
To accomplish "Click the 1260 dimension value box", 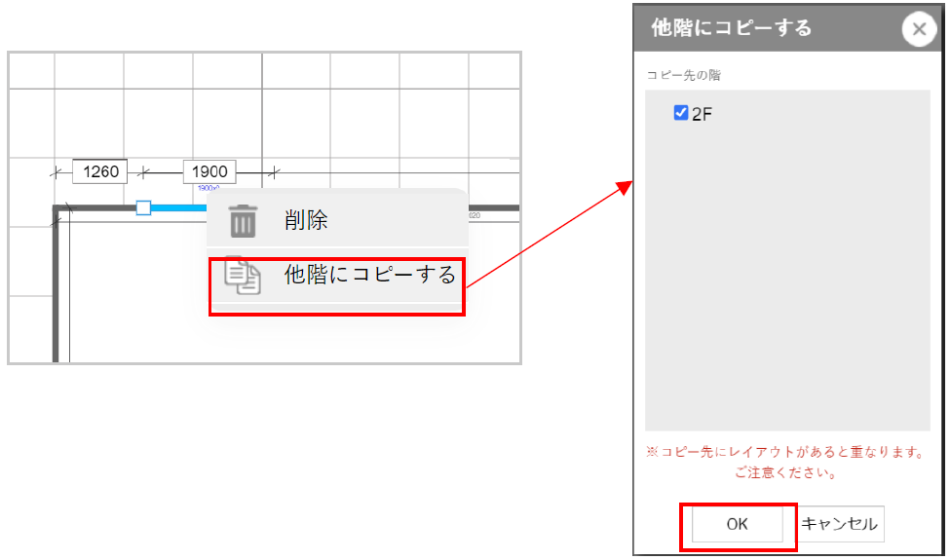I will pyautogui.click(x=100, y=172).
